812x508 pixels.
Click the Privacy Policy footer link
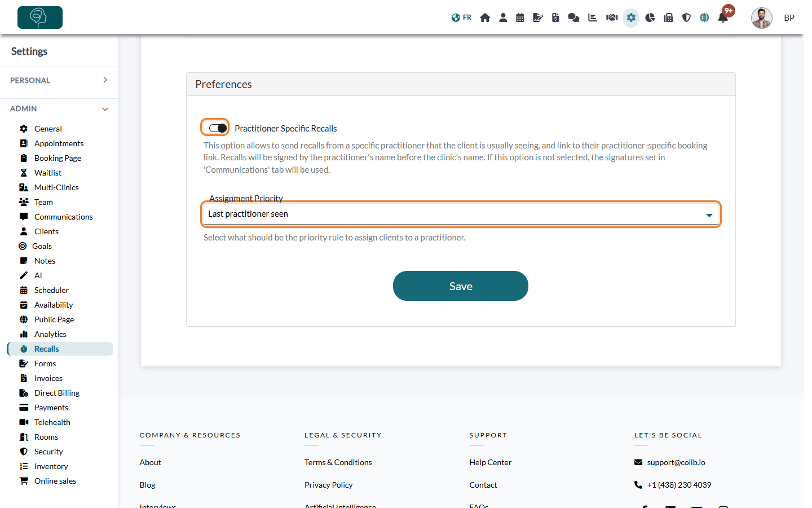[x=329, y=485]
